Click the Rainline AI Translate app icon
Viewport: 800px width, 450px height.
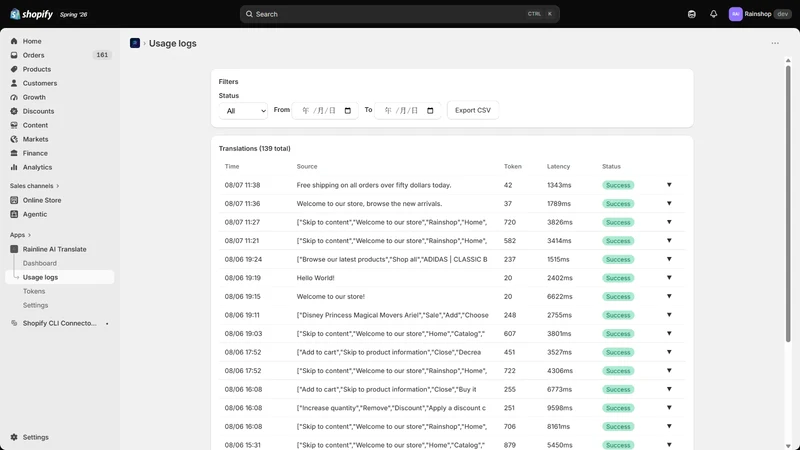tap(14, 249)
